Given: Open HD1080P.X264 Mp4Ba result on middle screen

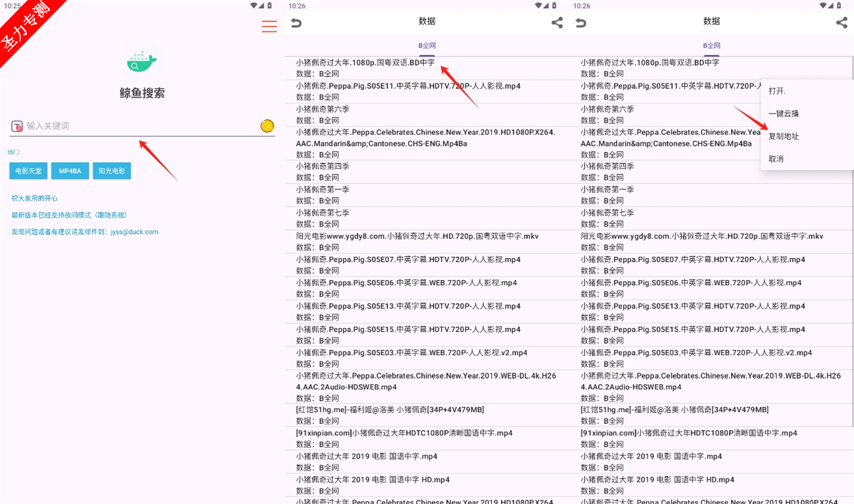Looking at the screenshot, I should point(427,143).
